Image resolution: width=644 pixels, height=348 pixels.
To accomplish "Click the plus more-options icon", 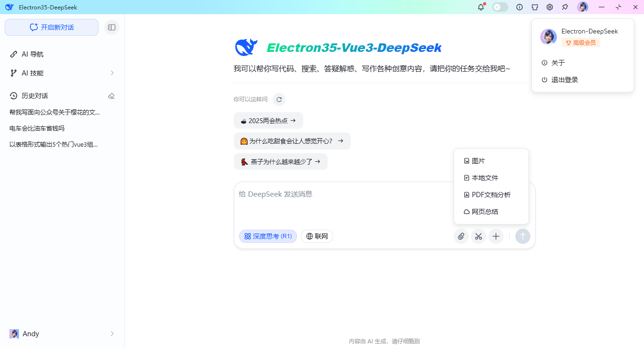I will (496, 236).
